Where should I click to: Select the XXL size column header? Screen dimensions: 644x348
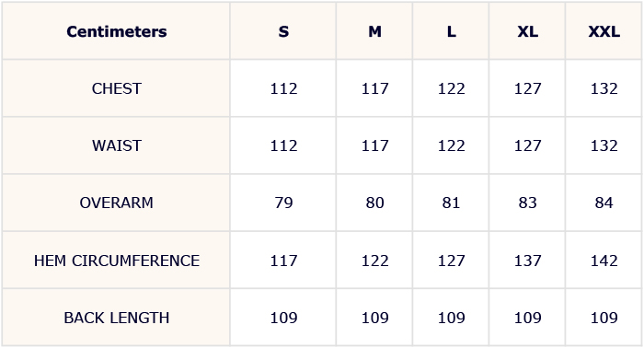(604, 31)
